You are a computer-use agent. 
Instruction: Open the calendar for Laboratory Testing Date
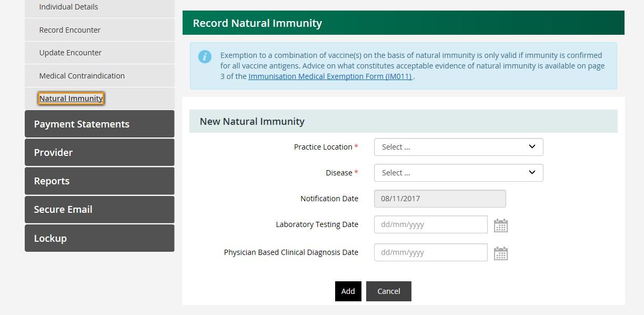(500, 224)
